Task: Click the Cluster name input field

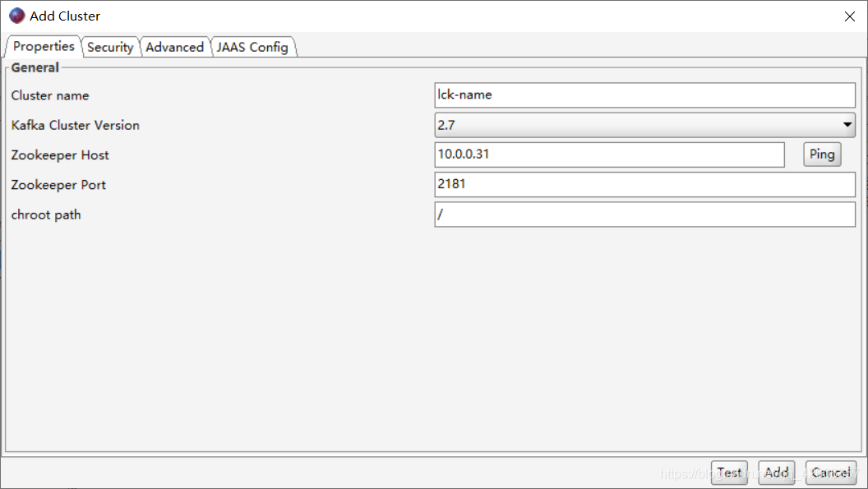Action: click(x=645, y=95)
